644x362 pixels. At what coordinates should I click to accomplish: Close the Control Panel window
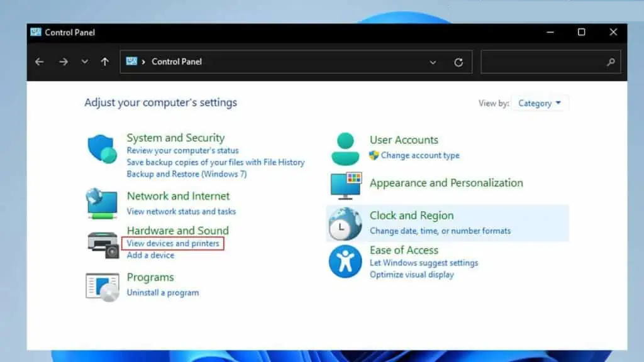613,33
